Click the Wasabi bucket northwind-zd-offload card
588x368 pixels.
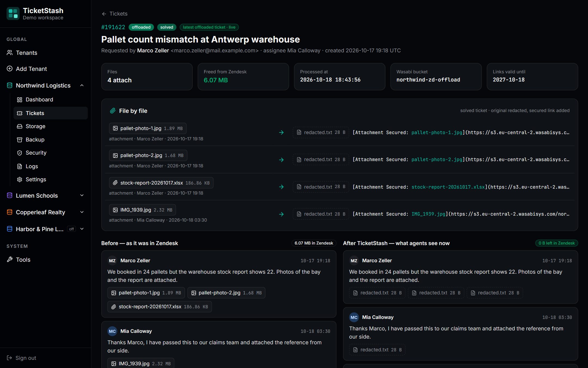pyautogui.click(x=436, y=77)
